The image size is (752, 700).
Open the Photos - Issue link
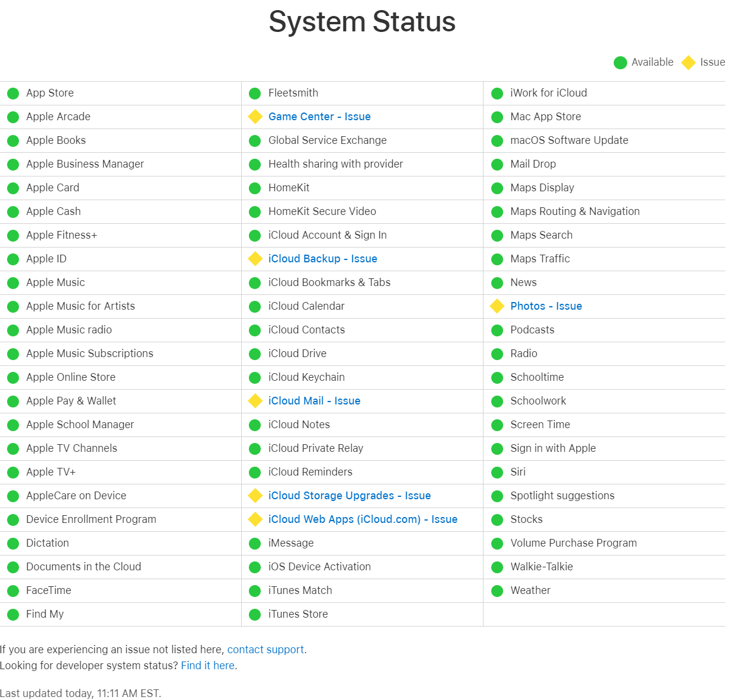click(x=546, y=306)
